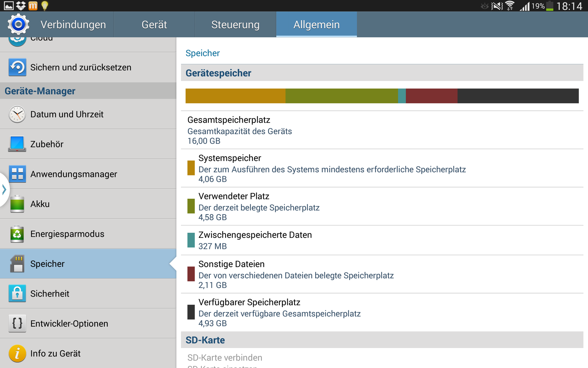Click green segment of storage usage bar
588x368 pixels.
(341, 96)
